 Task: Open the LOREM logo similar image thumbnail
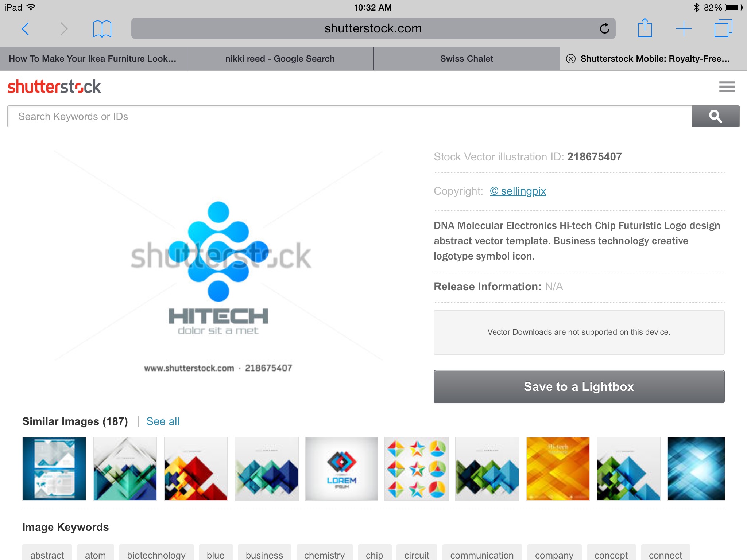point(341,469)
